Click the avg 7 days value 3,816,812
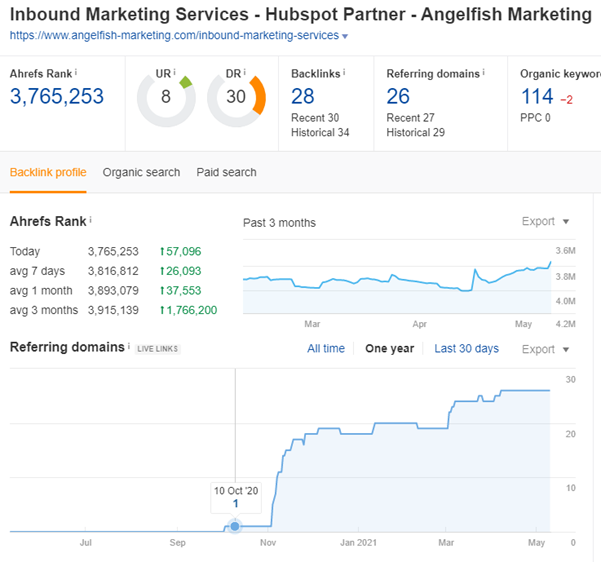 tap(113, 271)
